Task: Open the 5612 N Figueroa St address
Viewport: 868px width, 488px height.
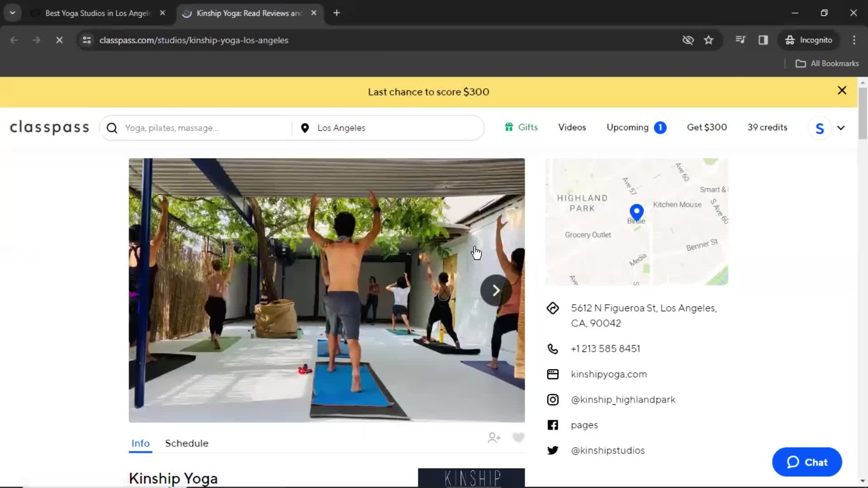Action: coord(644,315)
